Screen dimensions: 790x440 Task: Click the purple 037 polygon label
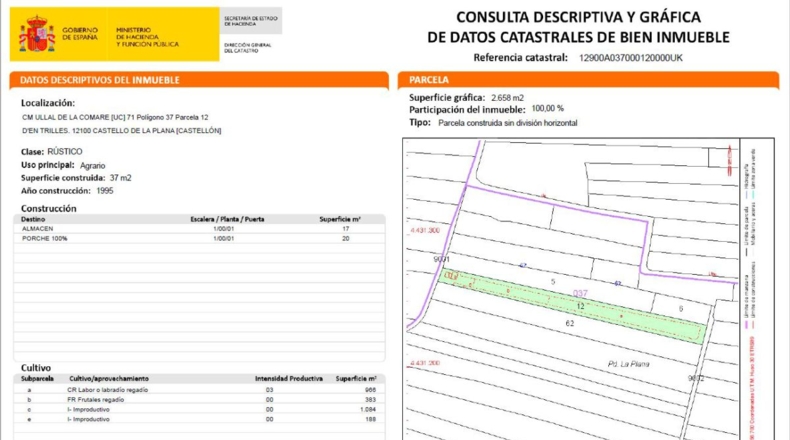click(580, 294)
